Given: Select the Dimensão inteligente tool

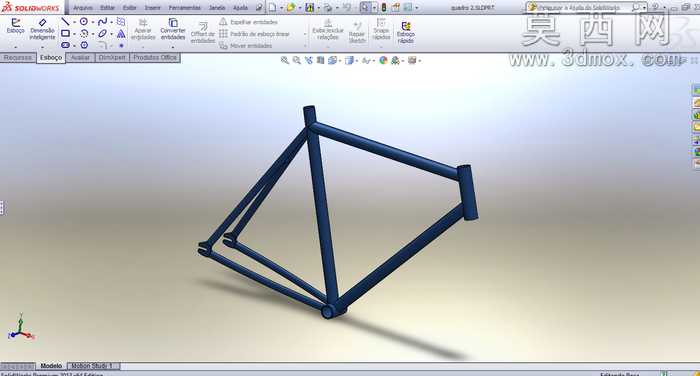Looking at the screenshot, I should point(42,29).
